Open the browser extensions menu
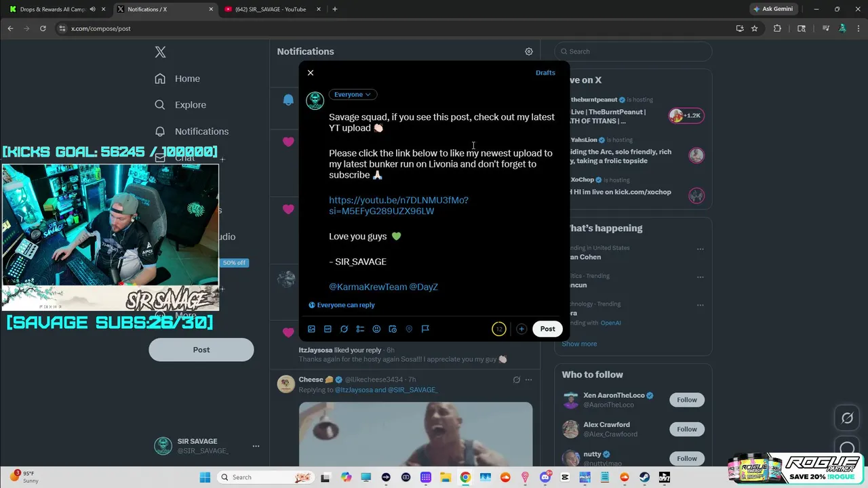The image size is (868, 488). pos(777,28)
